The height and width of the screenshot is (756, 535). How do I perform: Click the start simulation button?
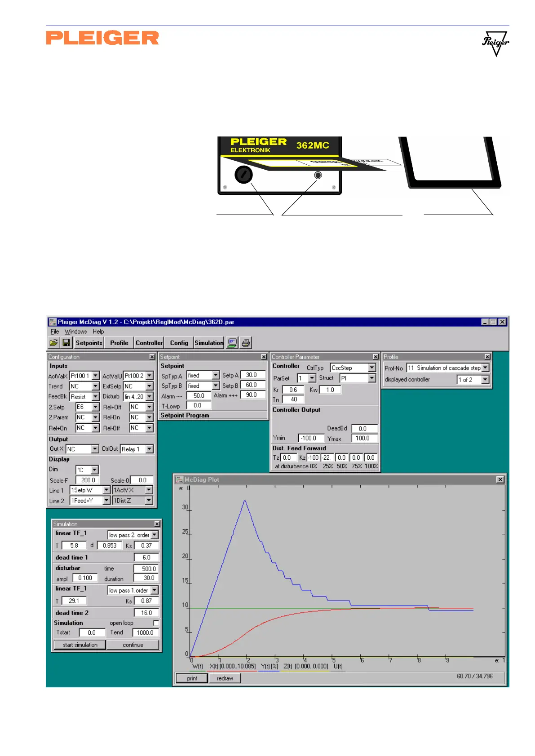coord(80,645)
